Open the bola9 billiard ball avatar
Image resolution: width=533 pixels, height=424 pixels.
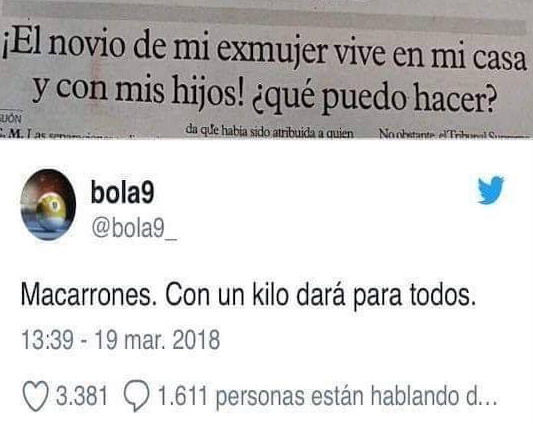48,204
